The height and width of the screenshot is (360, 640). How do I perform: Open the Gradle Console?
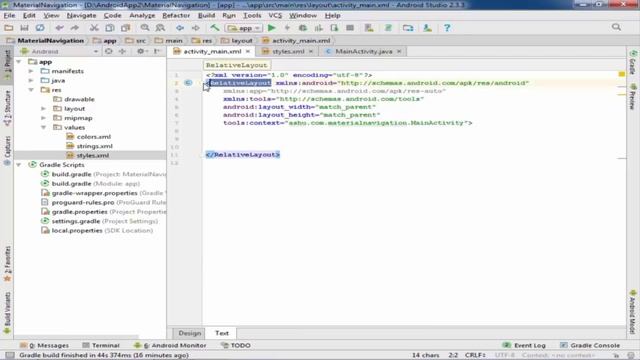pyautogui.click(x=589, y=345)
